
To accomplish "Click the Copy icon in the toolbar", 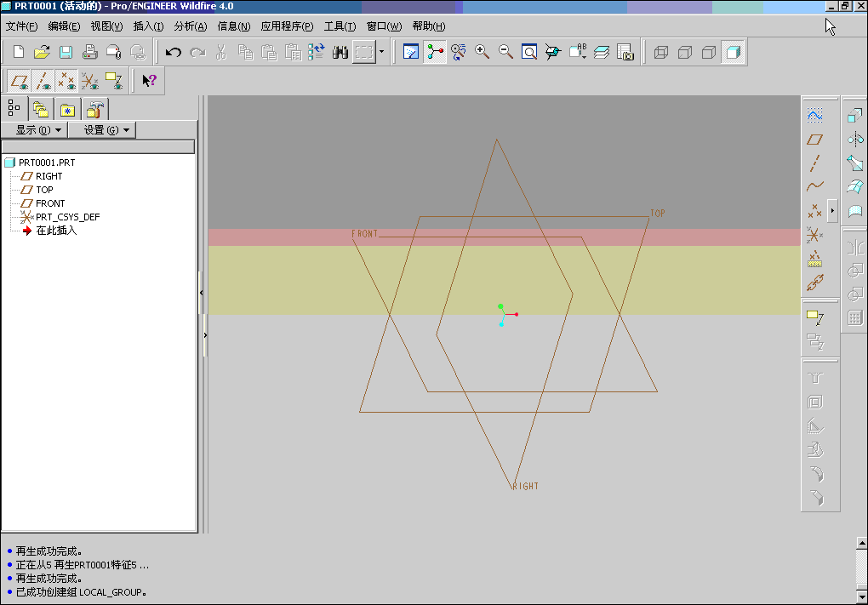I will [245, 52].
